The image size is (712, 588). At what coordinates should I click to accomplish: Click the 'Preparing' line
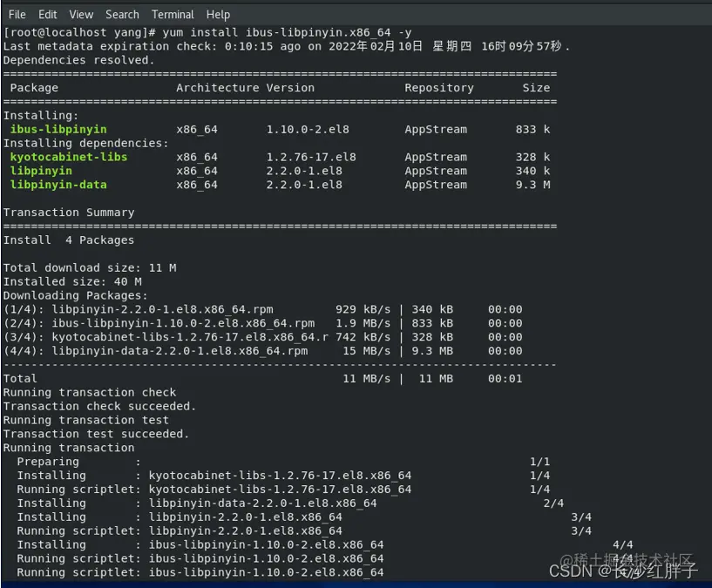[x=283, y=462]
